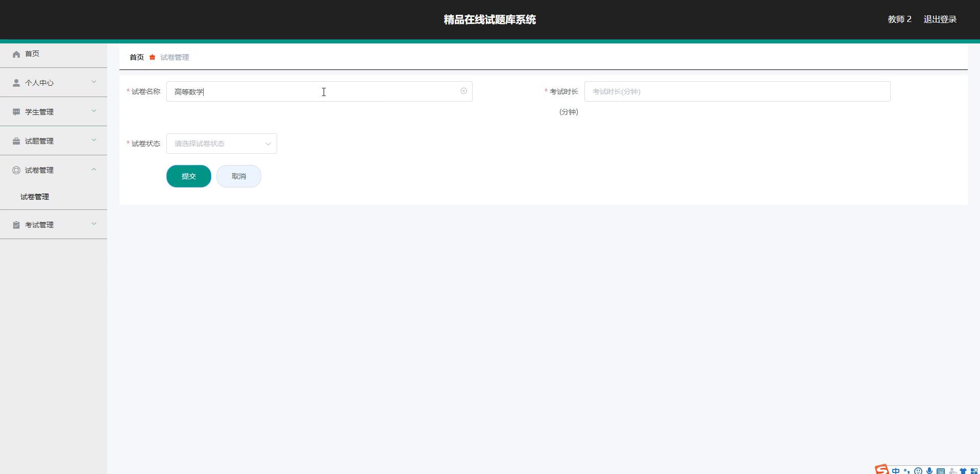Expand the 个人中心 menu chevron
Viewport: 980px width, 474px height.
click(x=94, y=82)
